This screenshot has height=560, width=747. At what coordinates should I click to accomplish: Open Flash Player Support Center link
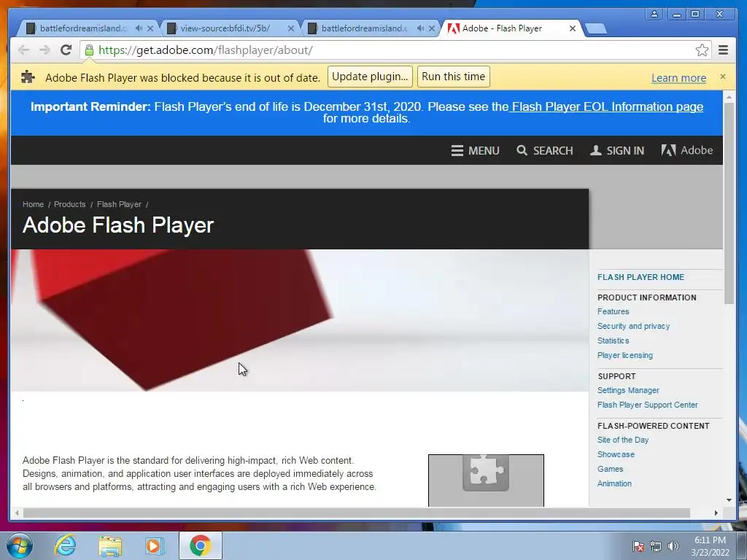click(x=648, y=405)
